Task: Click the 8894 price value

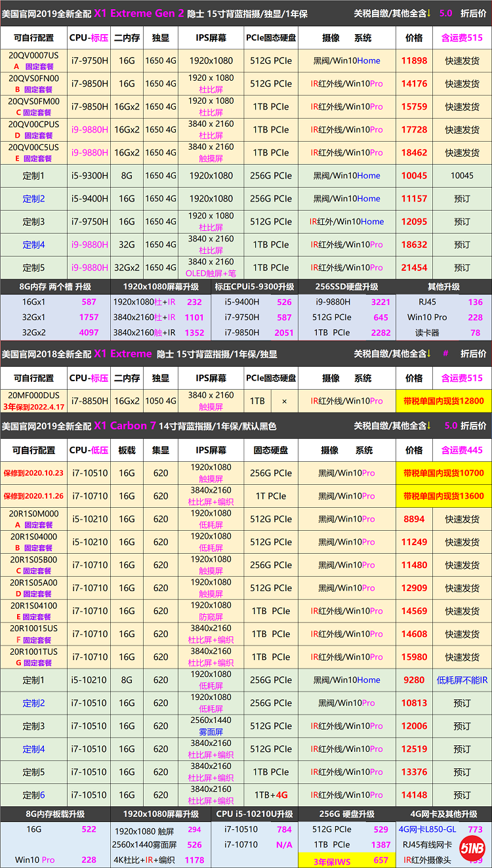Action: pos(414,519)
